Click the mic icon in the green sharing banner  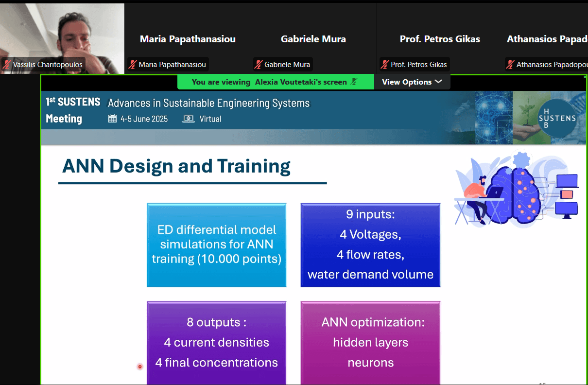click(x=354, y=82)
